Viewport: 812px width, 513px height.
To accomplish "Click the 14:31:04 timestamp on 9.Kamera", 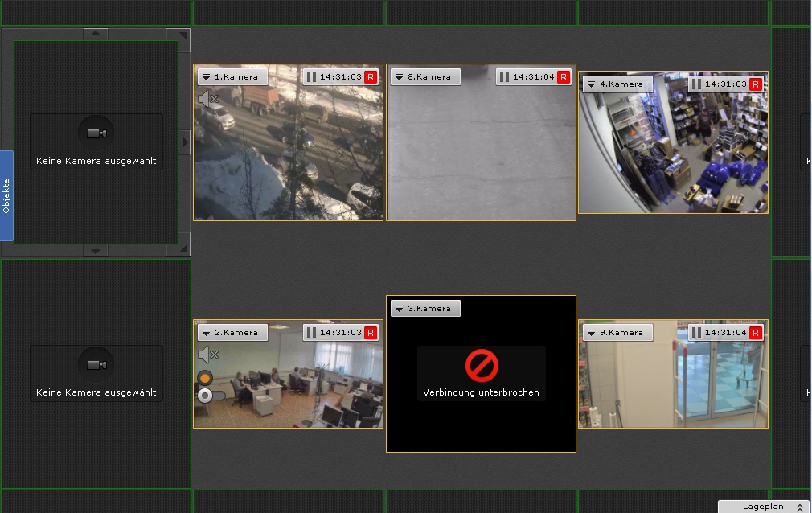I will point(725,333).
